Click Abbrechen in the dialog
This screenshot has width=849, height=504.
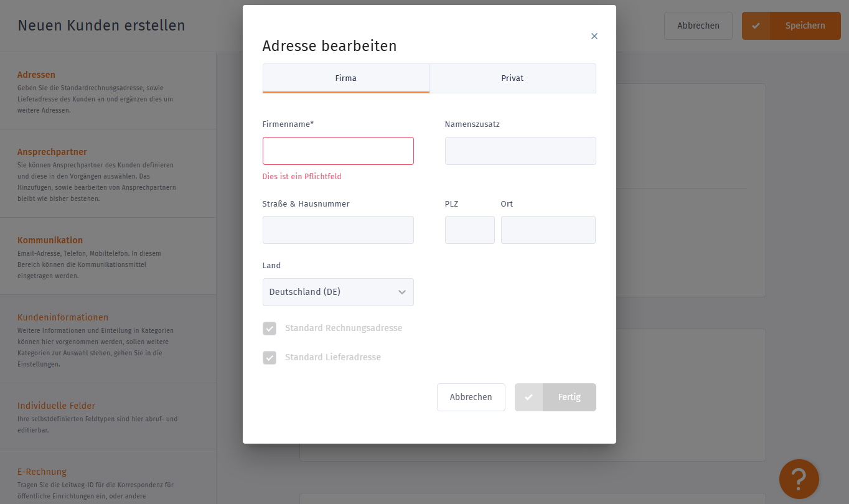point(471,397)
